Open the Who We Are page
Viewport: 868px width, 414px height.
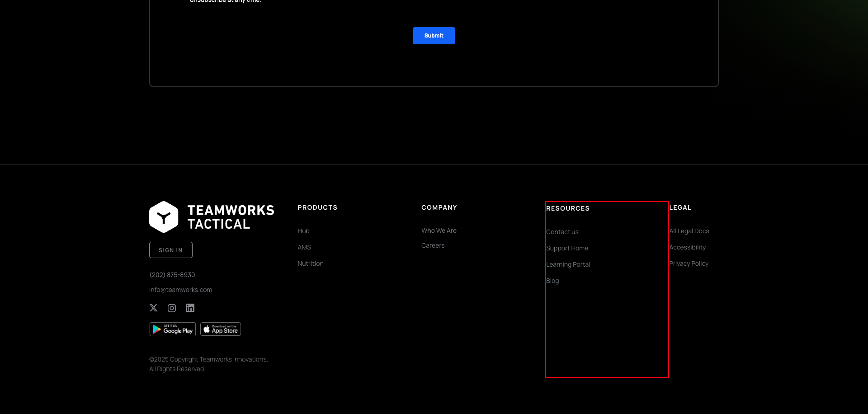coord(439,231)
